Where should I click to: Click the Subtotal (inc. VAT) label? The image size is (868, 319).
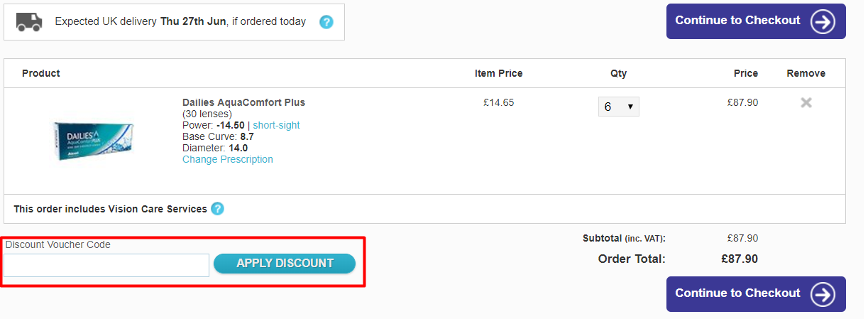coord(624,238)
